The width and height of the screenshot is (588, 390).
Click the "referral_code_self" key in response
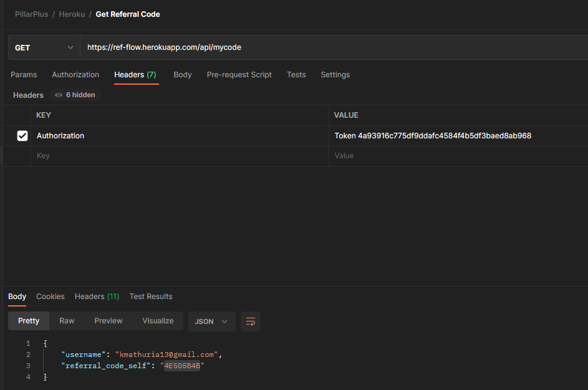pyautogui.click(x=106, y=366)
